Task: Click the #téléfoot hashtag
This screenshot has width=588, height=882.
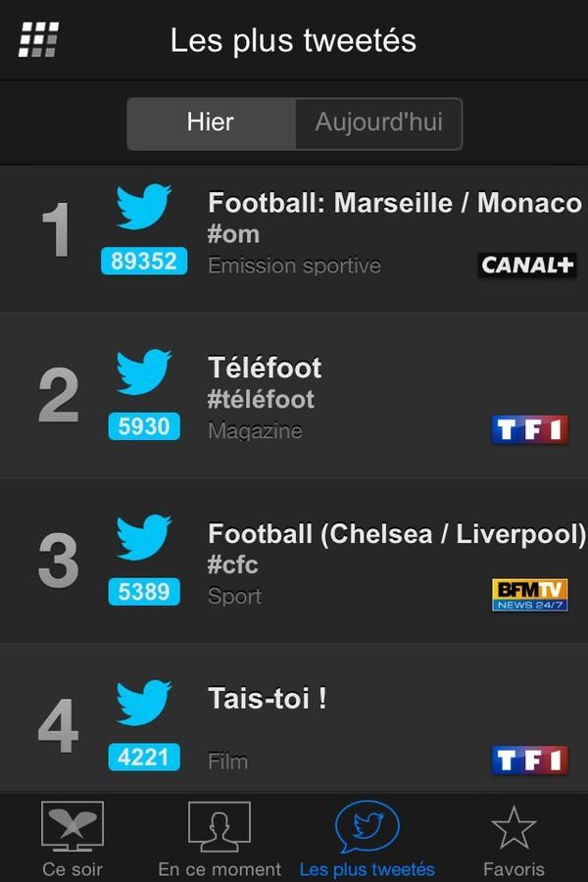Action: pyautogui.click(x=261, y=400)
